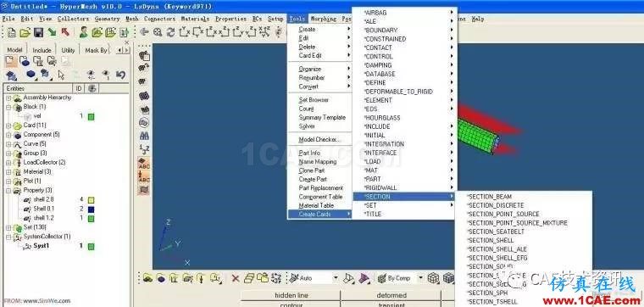Expand the Component (5) tree node

tap(8, 135)
